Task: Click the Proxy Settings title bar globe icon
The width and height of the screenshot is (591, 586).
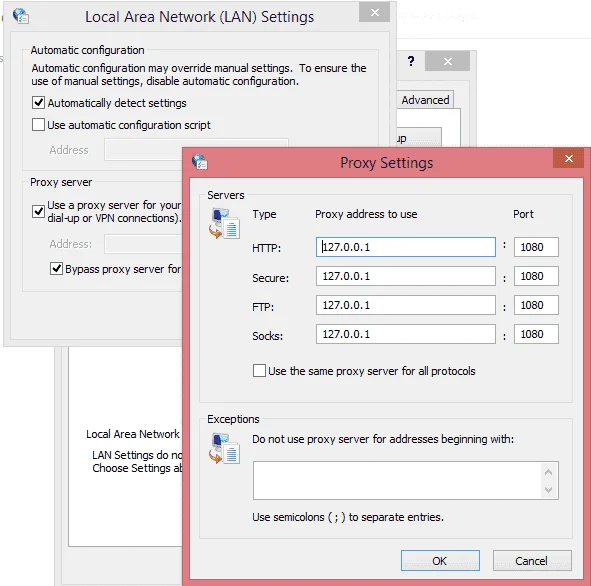Action: pos(199,162)
